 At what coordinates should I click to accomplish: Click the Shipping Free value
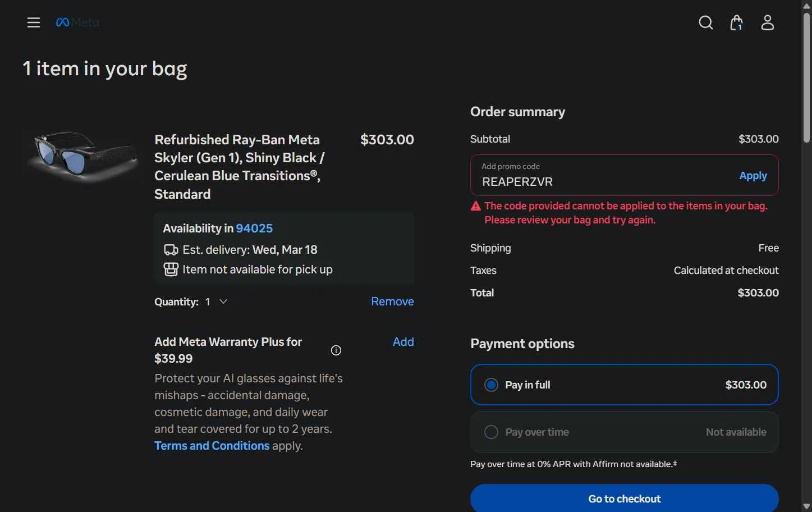tap(768, 248)
